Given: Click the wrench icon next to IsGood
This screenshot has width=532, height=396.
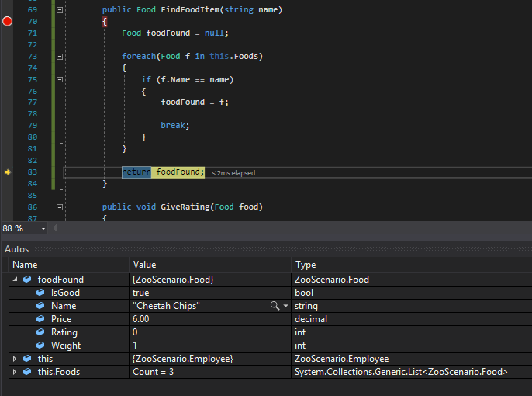Looking at the screenshot, I should 40,293.
